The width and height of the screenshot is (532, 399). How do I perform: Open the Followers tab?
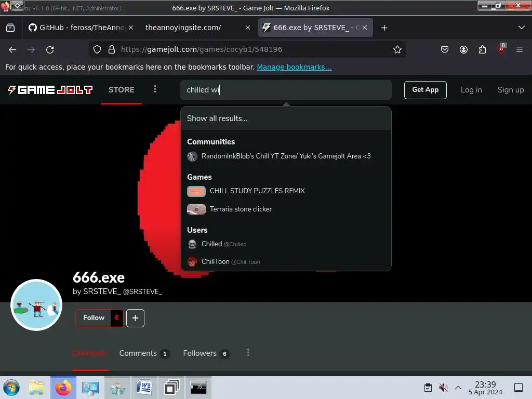click(206, 353)
